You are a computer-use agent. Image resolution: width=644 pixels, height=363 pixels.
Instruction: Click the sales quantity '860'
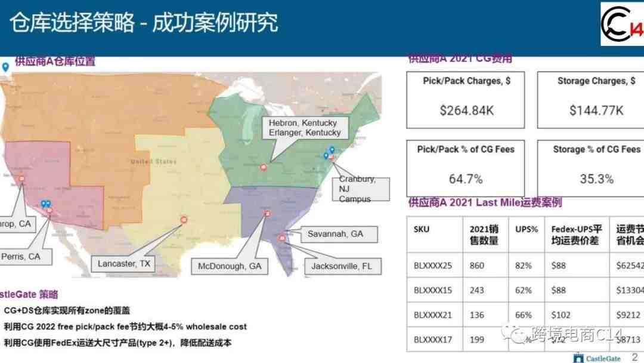(477, 266)
